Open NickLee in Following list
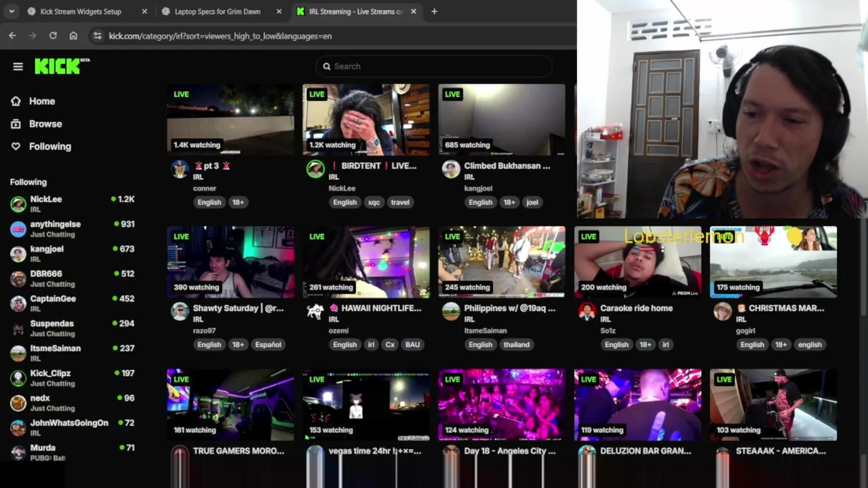This screenshot has width=868, height=488. pos(72,203)
